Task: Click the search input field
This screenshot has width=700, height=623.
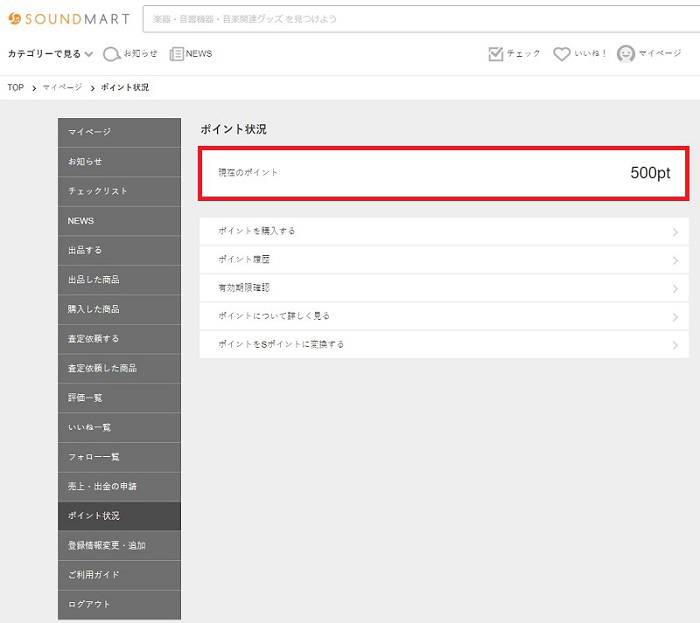Action: click(420, 18)
